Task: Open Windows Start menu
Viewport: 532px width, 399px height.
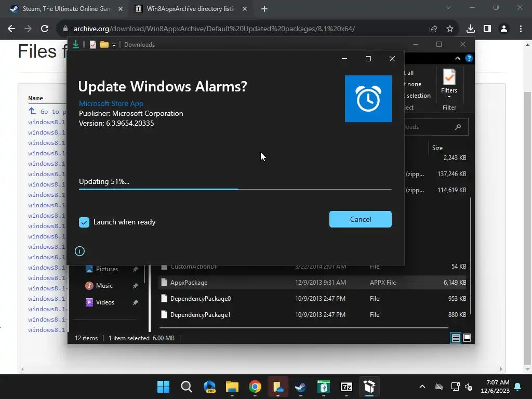Action: (x=163, y=387)
